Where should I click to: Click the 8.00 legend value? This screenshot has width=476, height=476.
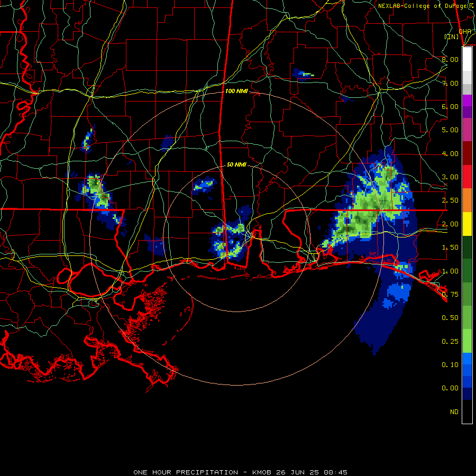[450, 59]
